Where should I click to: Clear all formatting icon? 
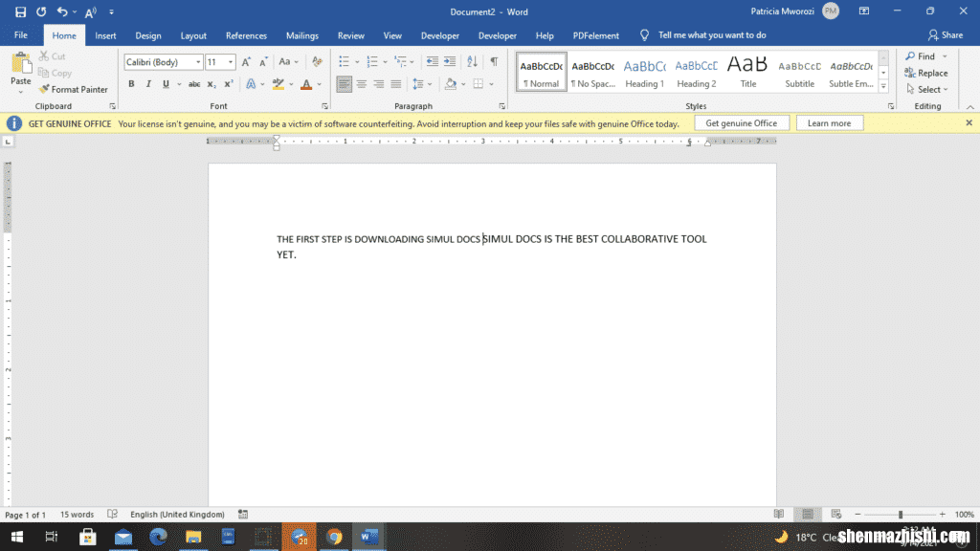point(317,62)
